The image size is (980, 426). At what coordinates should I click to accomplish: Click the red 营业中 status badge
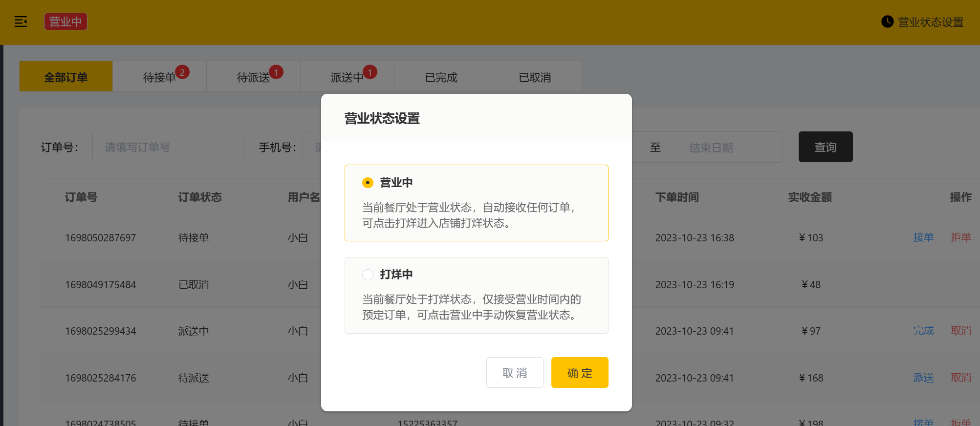point(65,21)
